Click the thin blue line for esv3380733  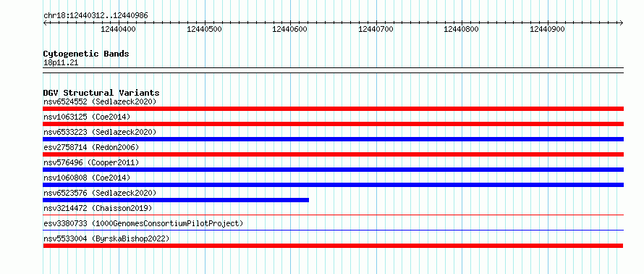coord(333,230)
